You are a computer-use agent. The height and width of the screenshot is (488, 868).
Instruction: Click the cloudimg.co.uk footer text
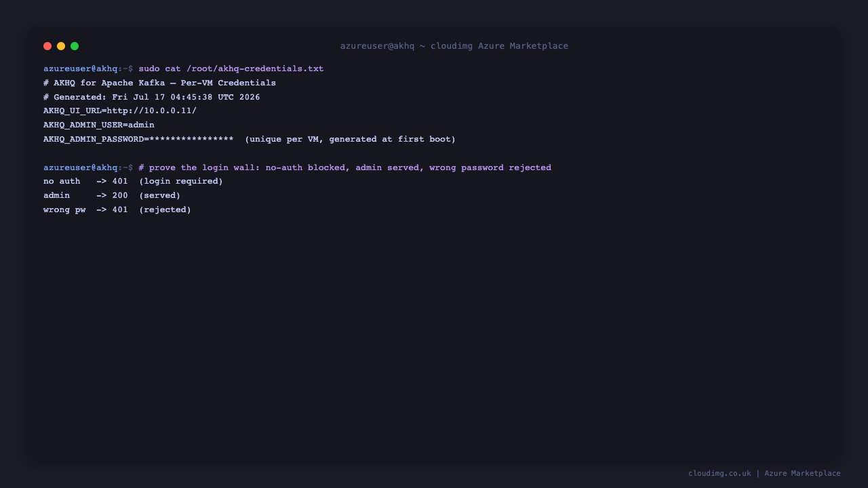[764, 474]
